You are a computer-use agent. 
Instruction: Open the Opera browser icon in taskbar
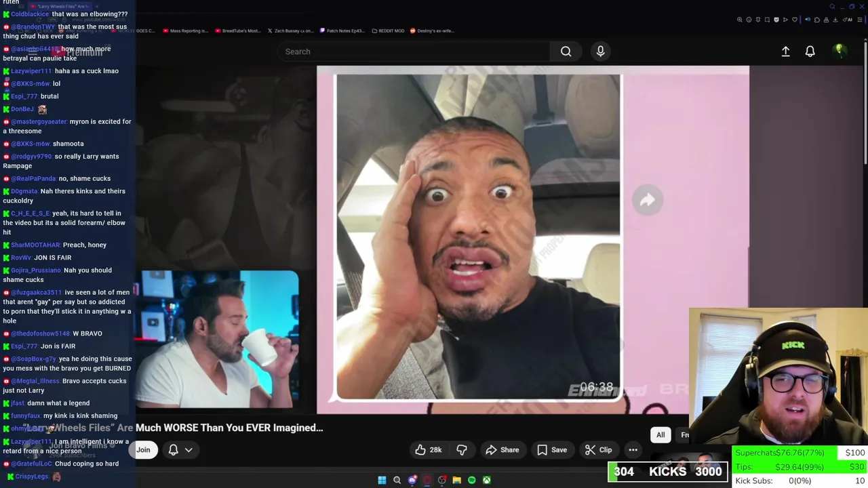coord(427,480)
